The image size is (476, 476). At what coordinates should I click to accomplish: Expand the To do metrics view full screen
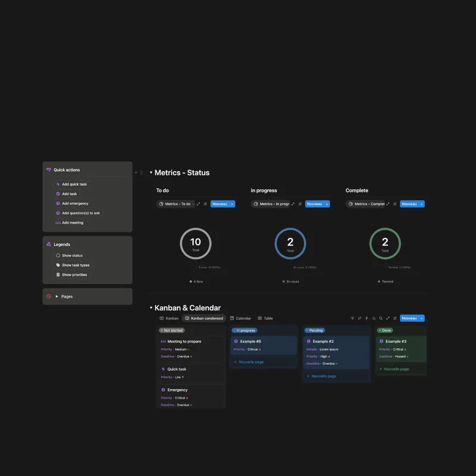pyautogui.click(x=198, y=204)
